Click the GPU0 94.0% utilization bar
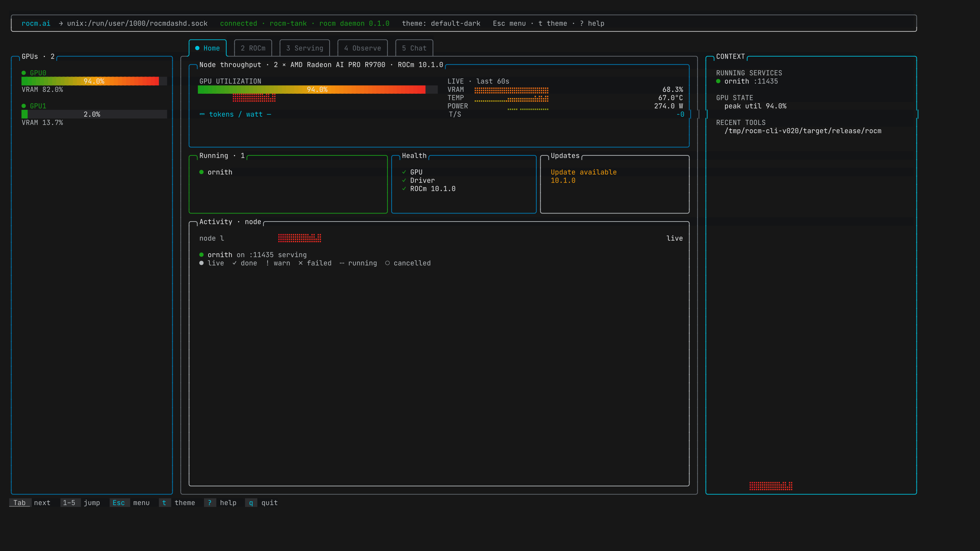Viewport: 980px width, 551px height. (x=94, y=81)
